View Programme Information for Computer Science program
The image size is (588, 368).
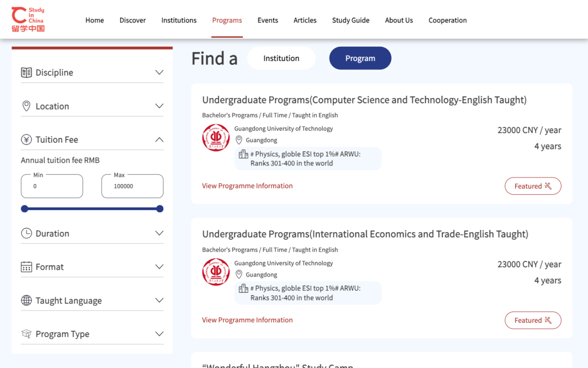point(247,186)
